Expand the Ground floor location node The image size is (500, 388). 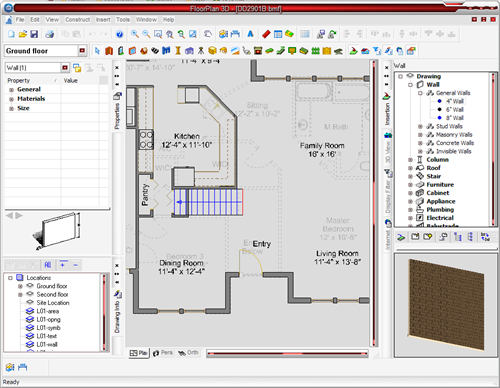[20, 286]
